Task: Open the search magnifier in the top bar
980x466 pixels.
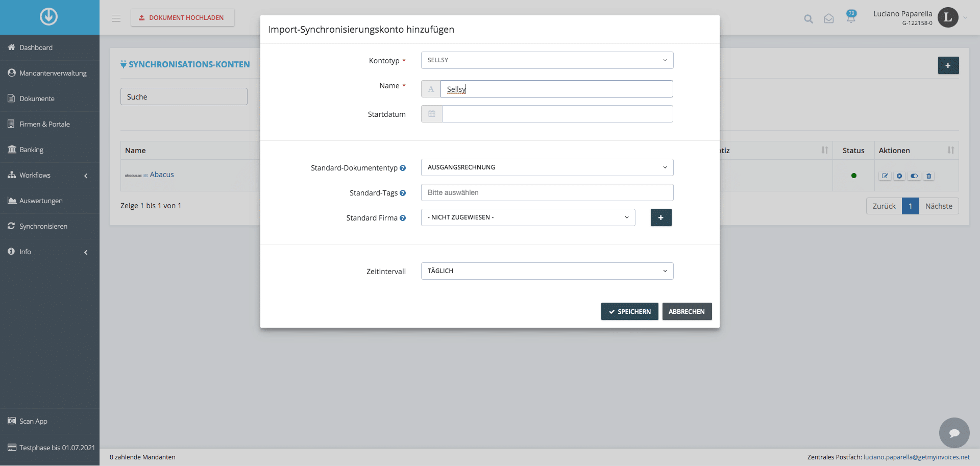Action: 808,19
